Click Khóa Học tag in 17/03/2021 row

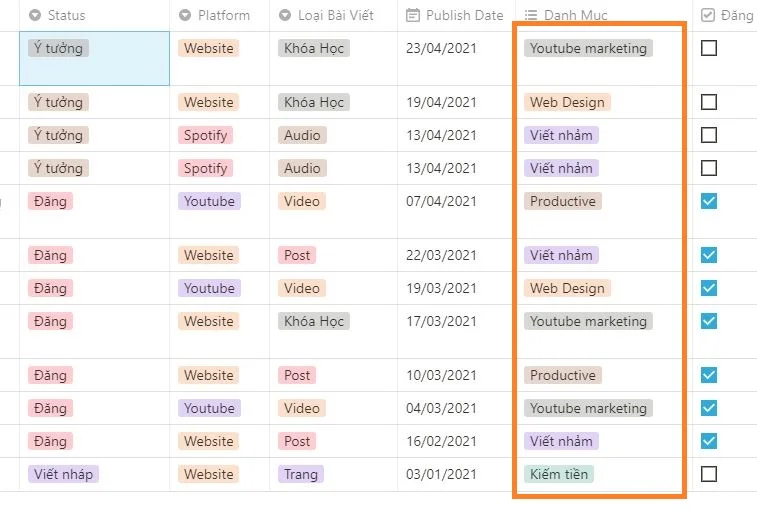(x=314, y=321)
